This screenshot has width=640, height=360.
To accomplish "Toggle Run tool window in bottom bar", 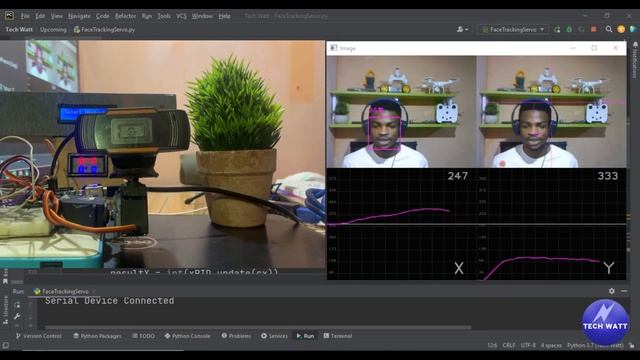I will [x=305, y=336].
